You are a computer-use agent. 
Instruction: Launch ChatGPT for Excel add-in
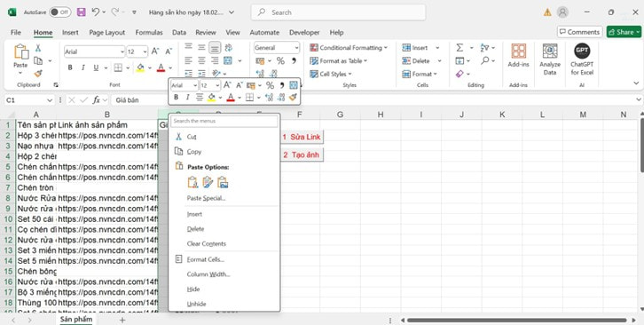coord(582,59)
